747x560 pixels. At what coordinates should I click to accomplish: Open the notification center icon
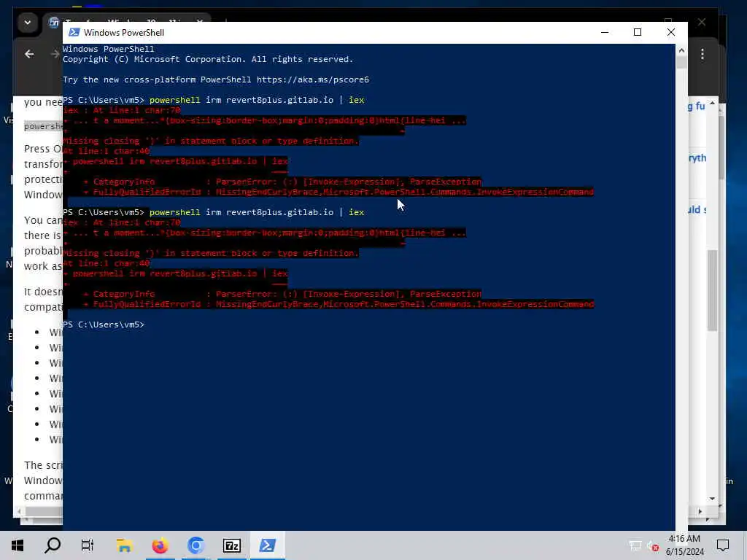click(723, 545)
